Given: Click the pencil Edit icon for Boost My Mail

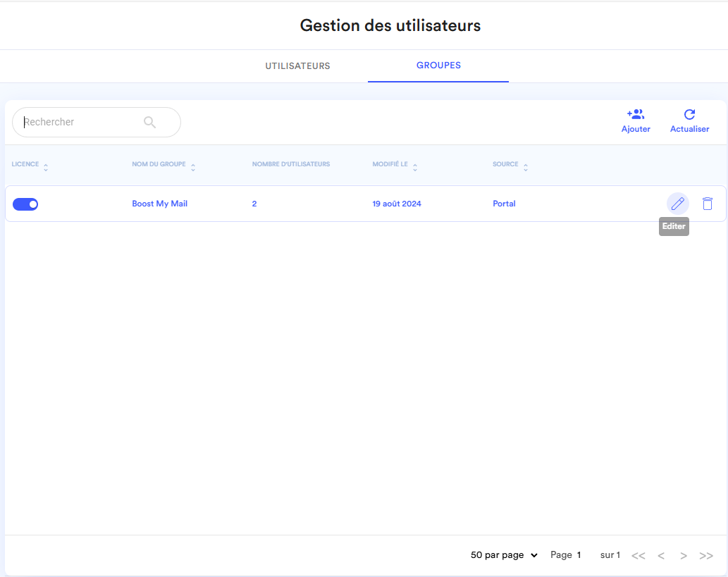Looking at the screenshot, I should pos(677,204).
